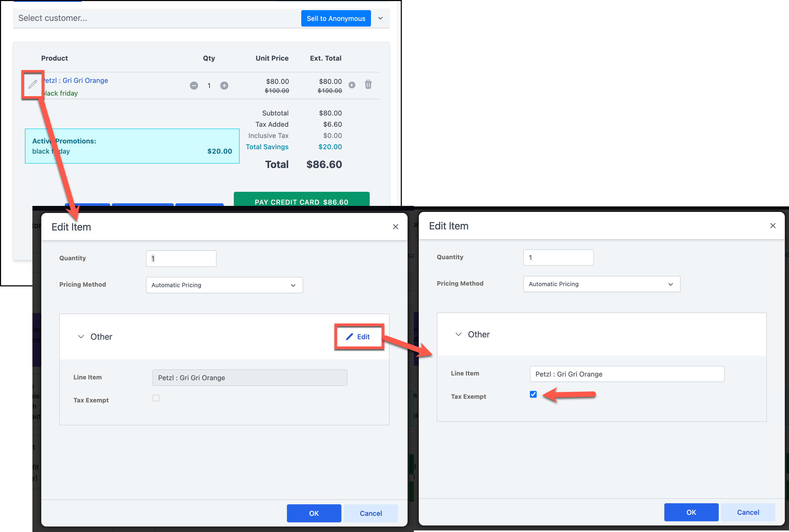The width and height of the screenshot is (789, 532).
Task: Click the Sell to Anonymous button
Action: pyautogui.click(x=335, y=18)
